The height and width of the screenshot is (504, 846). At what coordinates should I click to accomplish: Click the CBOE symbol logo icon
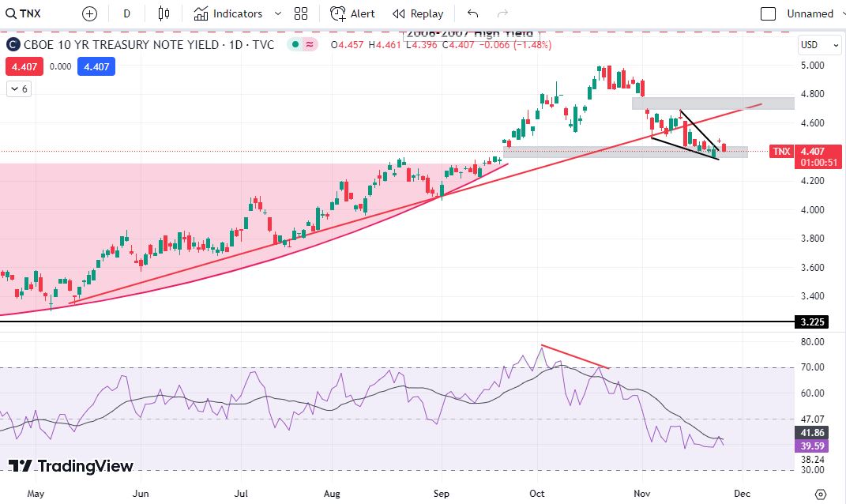tap(13, 45)
